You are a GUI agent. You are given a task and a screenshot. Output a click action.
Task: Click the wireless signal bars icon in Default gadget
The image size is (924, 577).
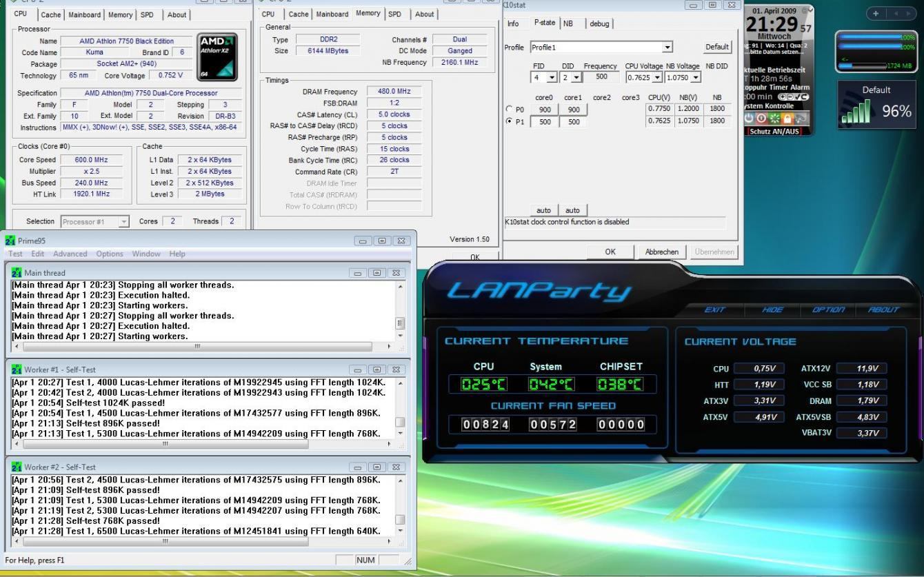(x=856, y=112)
